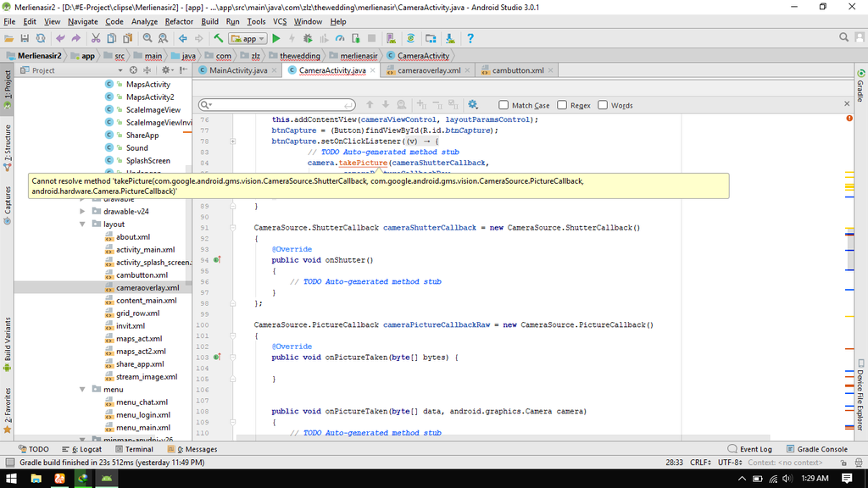Click the Gradle sync icon

coord(411,37)
